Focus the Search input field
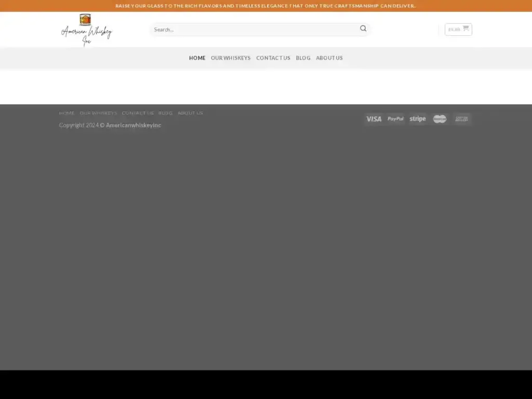Image resolution: width=532 pixels, height=399 pixels. pyautogui.click(x=255, y=30)
